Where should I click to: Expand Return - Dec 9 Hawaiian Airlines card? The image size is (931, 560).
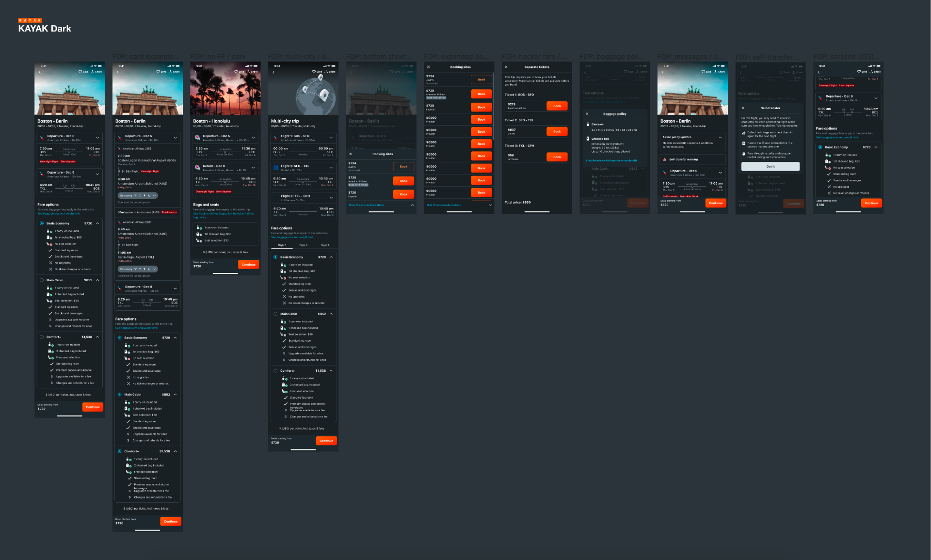point(253,168)
